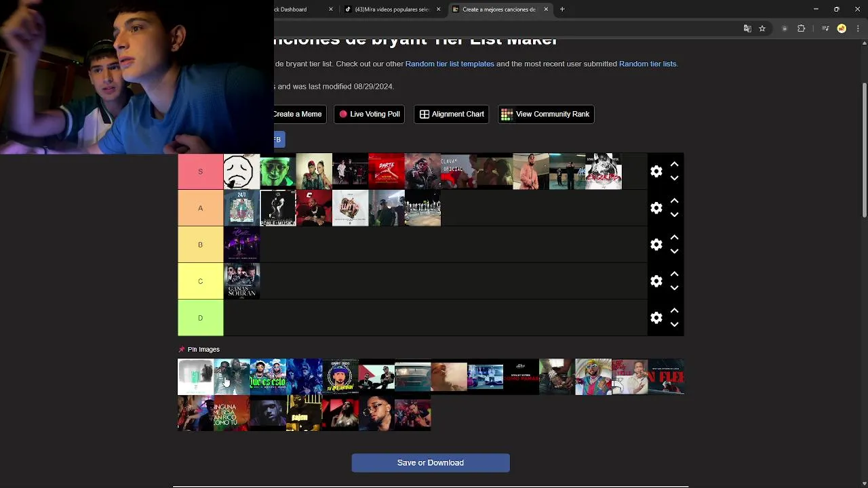This screenshot has width=868, height=488.
Task: Select the S tier label cell
Action: (200, 171)
